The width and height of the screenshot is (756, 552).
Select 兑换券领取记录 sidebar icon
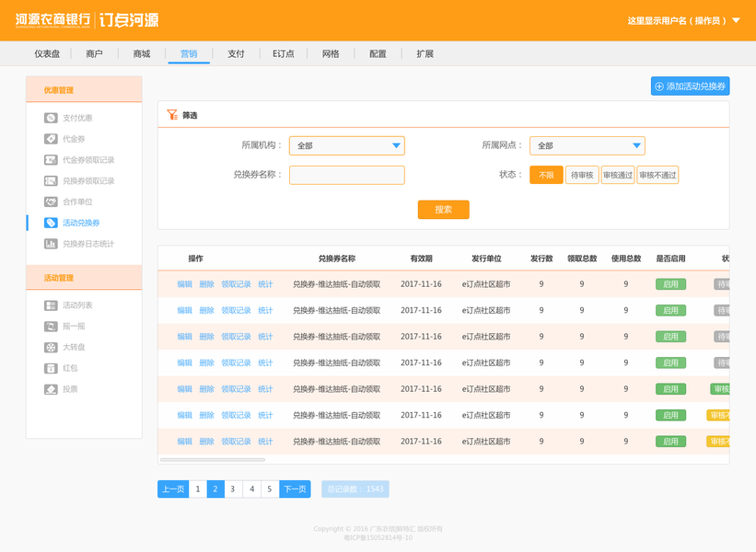pyautogui.click(x=51, y=180)
